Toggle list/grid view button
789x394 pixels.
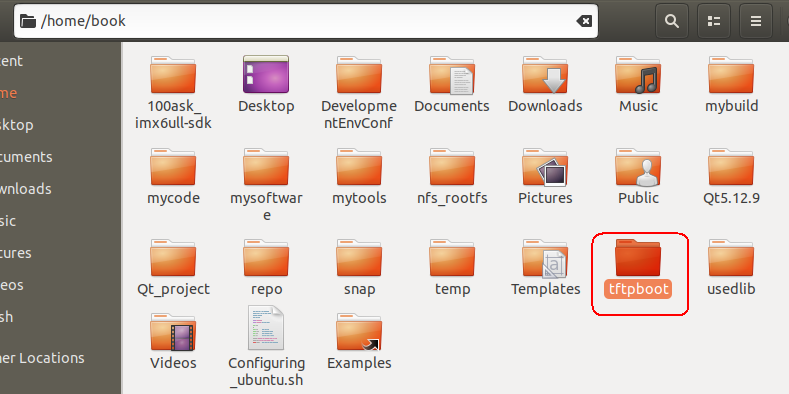click(714, 21)
